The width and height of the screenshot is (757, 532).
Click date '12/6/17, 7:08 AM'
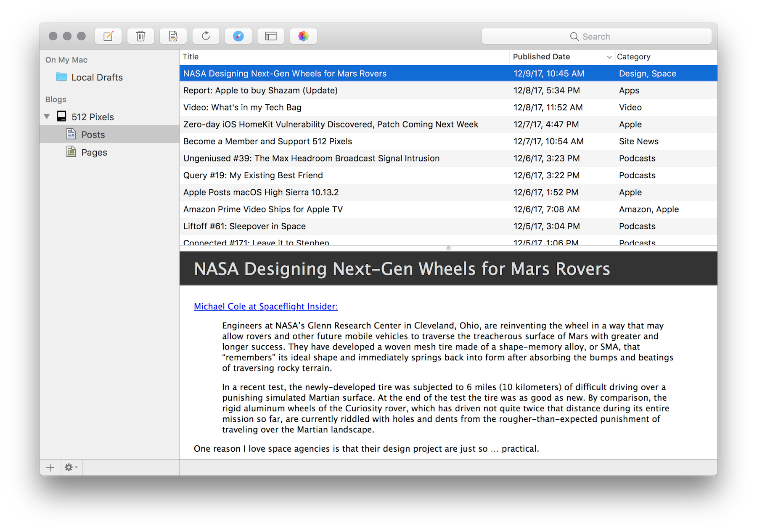point(546,209)
